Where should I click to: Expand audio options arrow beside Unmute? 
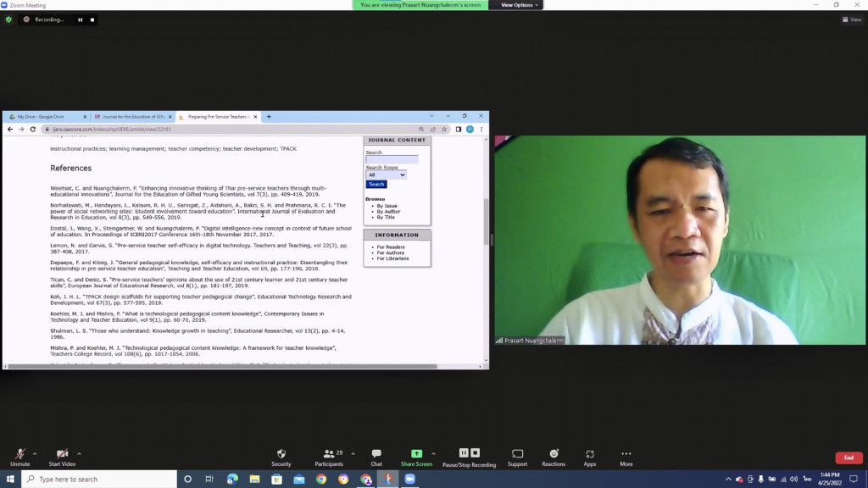(35, 453)
